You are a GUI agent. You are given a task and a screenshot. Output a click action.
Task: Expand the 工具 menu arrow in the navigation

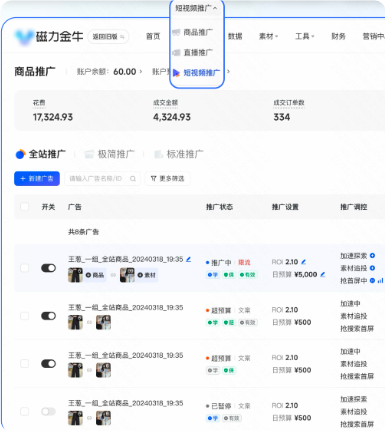[x=313, y=36]
